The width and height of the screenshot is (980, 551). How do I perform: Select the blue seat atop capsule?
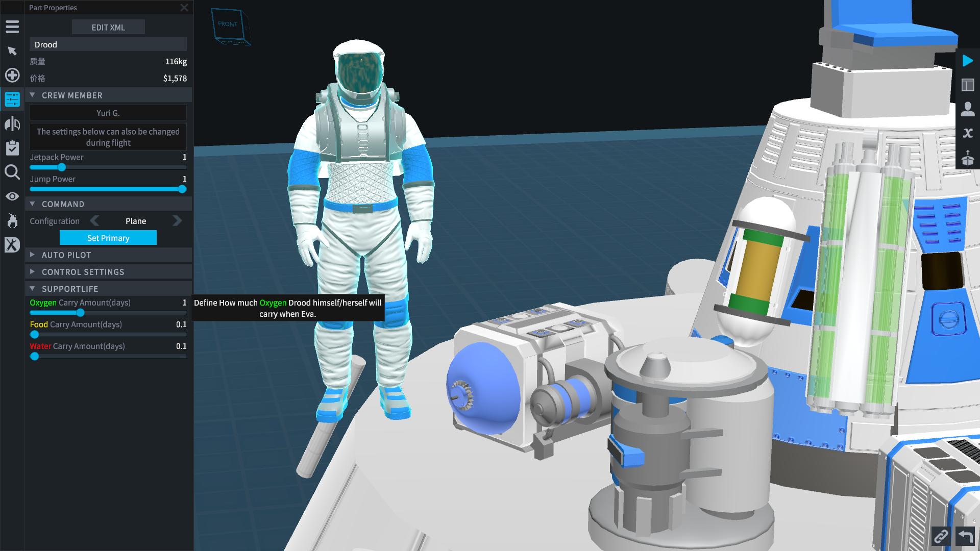[x=893, y=26]
